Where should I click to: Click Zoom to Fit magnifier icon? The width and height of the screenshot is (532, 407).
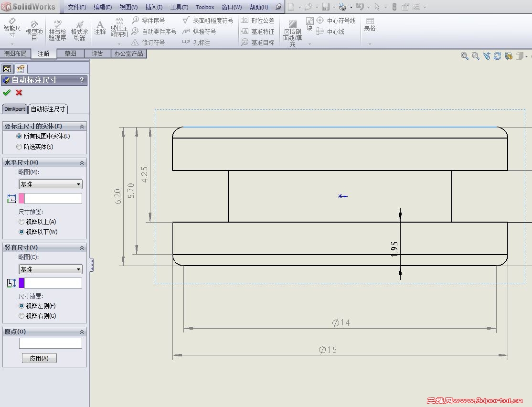(465, 56)
